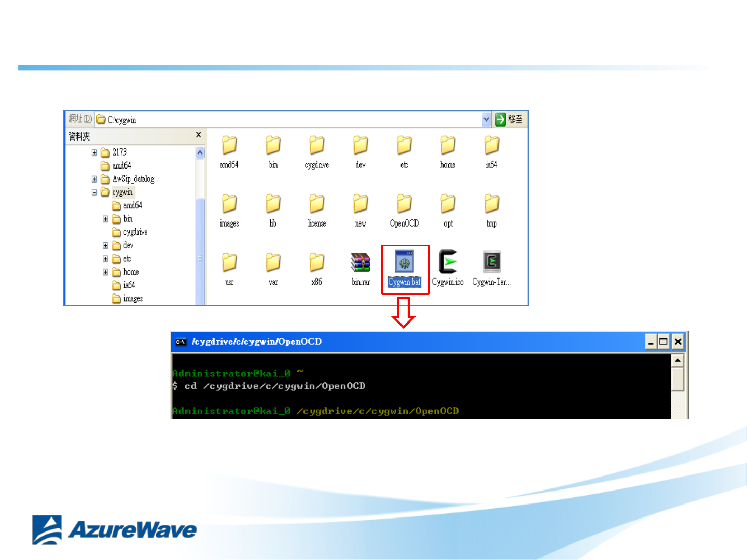747x560 pixels.
Task: Expand the etc tree node
Action: coord(105,259)
